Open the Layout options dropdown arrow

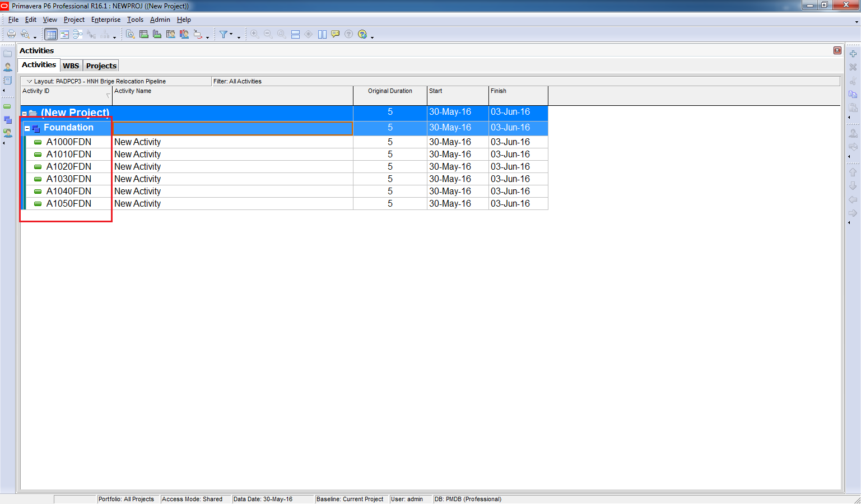(30, 81)
